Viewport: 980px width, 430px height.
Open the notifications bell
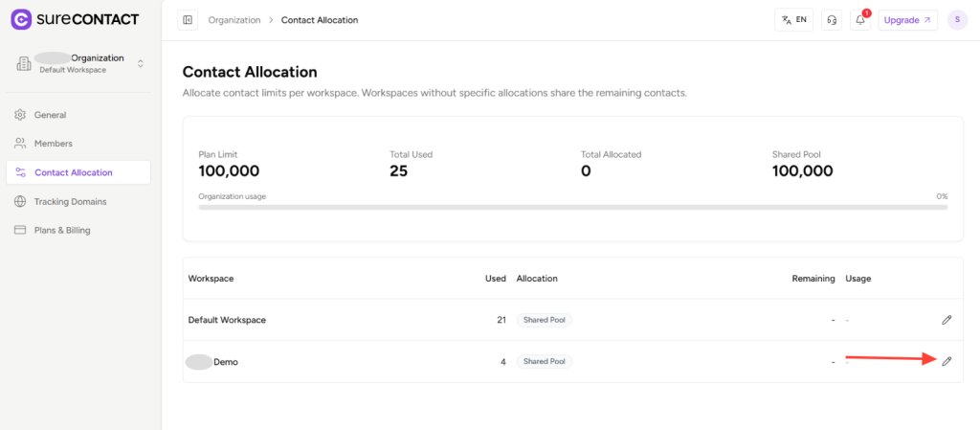(860, 20)
